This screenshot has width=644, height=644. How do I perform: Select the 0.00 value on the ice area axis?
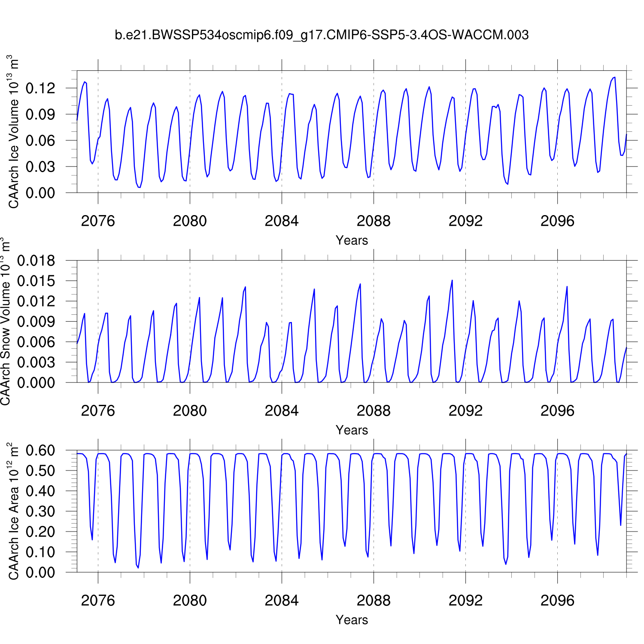click(40, 572)
